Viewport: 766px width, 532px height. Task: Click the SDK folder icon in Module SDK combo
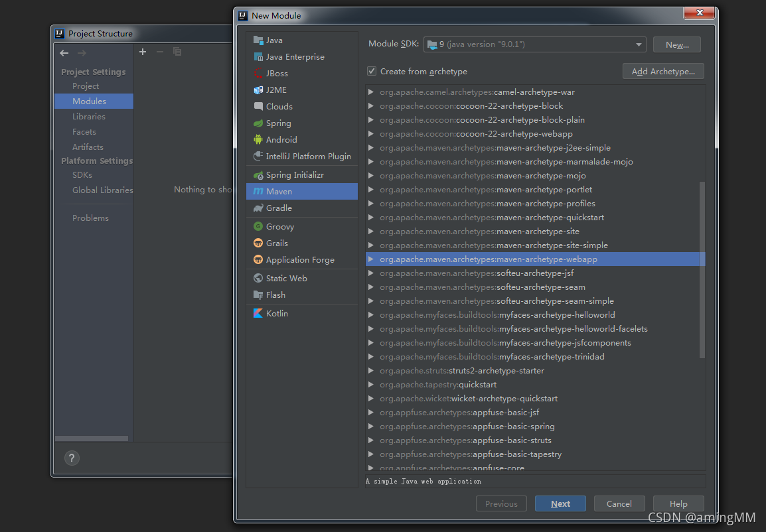click(x=432, y=45)
